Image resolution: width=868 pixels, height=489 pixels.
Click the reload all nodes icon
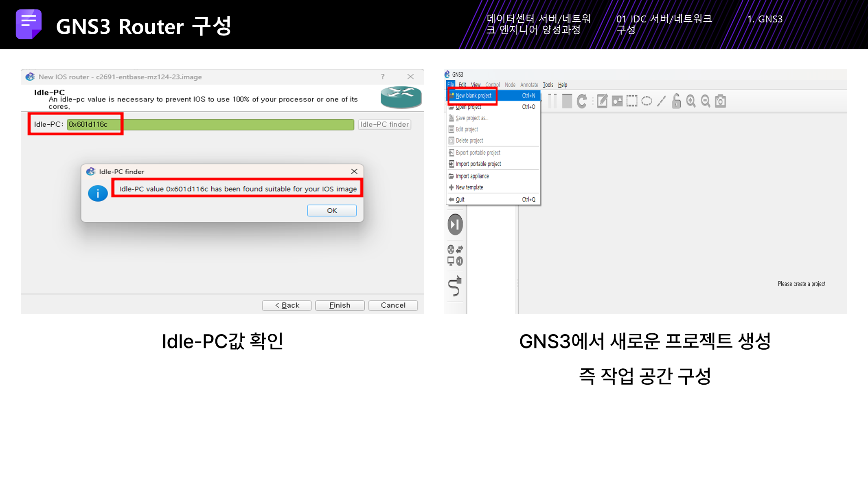pyautogui.click(x=582, y=101)
